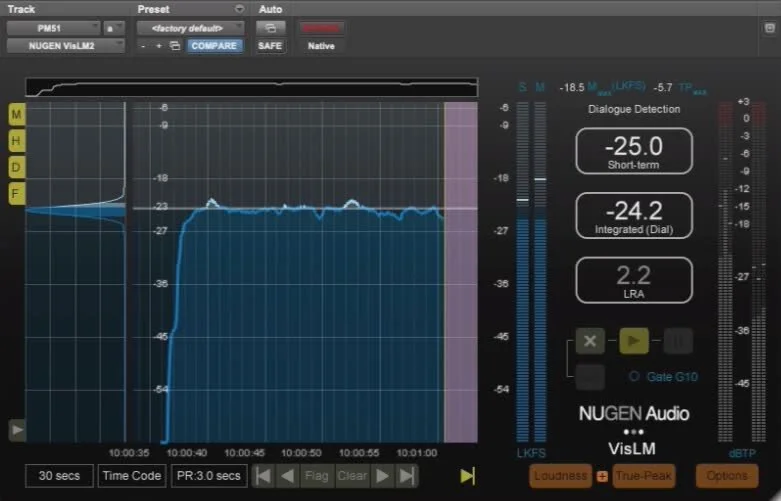
Task: Click the a settings letter button
Action: point(114,28)
